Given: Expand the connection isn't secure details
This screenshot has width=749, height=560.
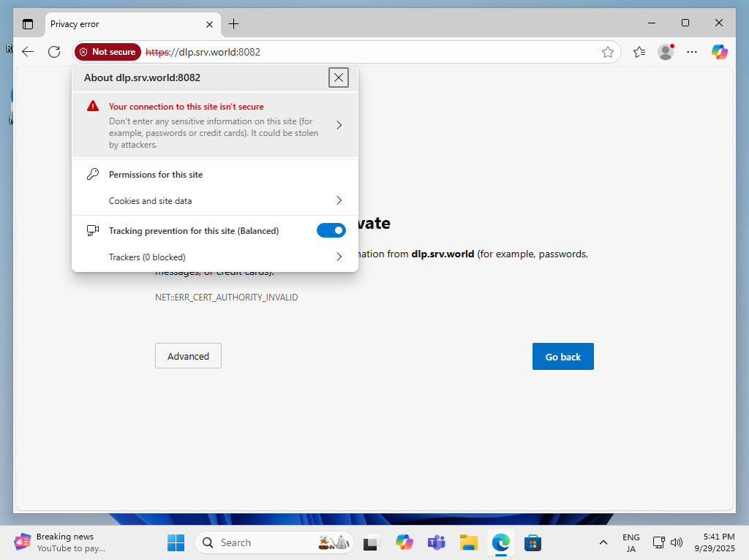Looking at the screenshot, I should (339, 124).
